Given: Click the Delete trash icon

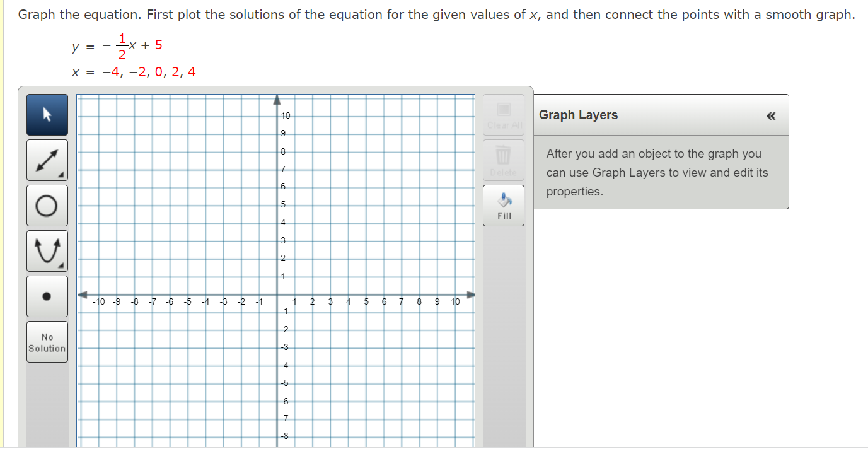Looking at the screenshot, I should tap(503, 154).
